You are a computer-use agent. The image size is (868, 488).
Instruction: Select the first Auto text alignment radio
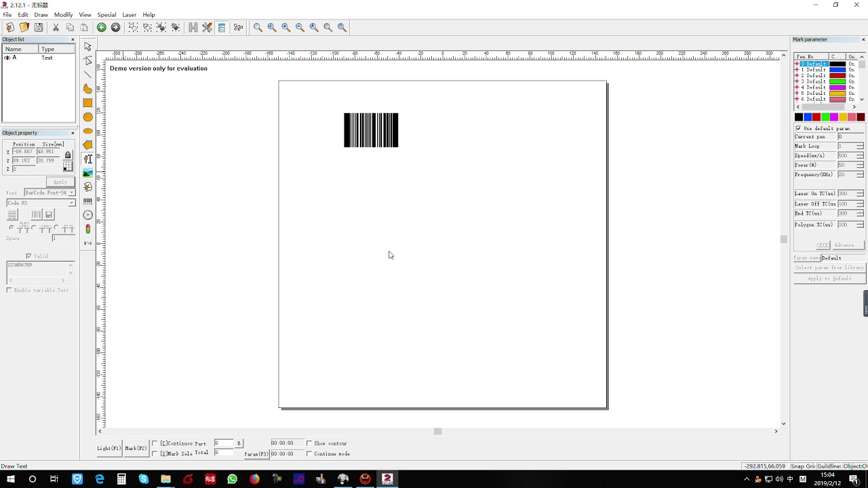(x=10, y=228)
